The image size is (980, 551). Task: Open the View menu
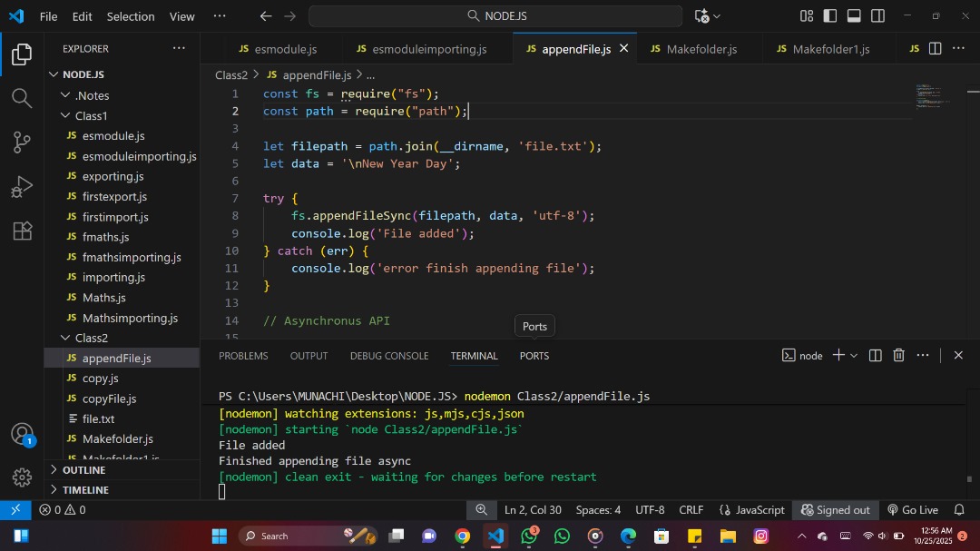tap(181, 16)
